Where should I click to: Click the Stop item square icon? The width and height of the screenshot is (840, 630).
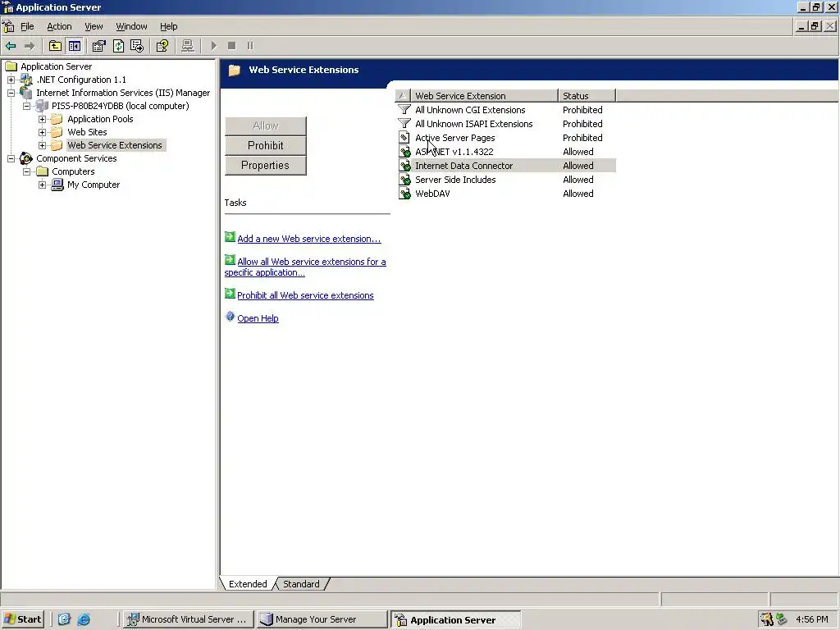tap(232, 46)
